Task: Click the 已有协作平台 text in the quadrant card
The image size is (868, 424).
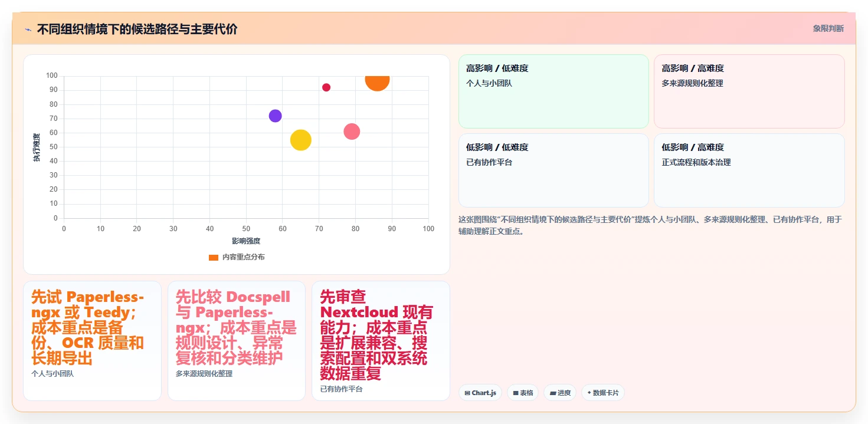Action: [489, 162]
